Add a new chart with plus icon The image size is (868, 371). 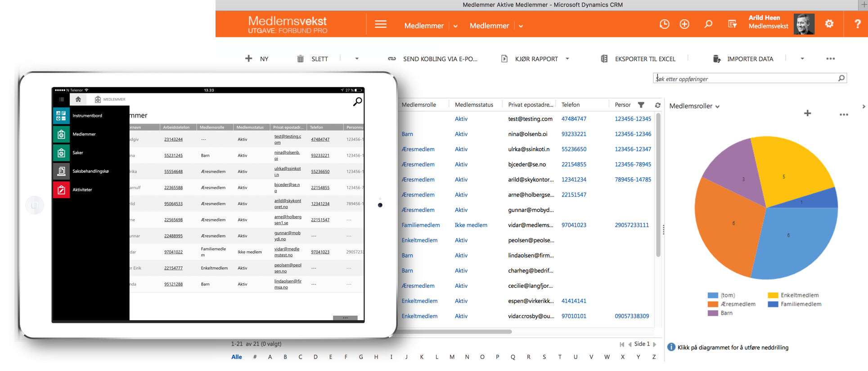[x=808, y=113]
